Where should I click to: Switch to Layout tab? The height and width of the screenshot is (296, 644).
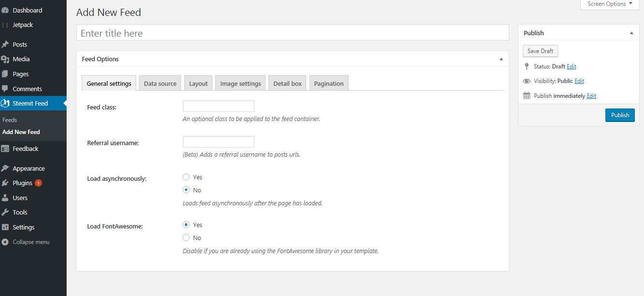(x=198, y=83)
